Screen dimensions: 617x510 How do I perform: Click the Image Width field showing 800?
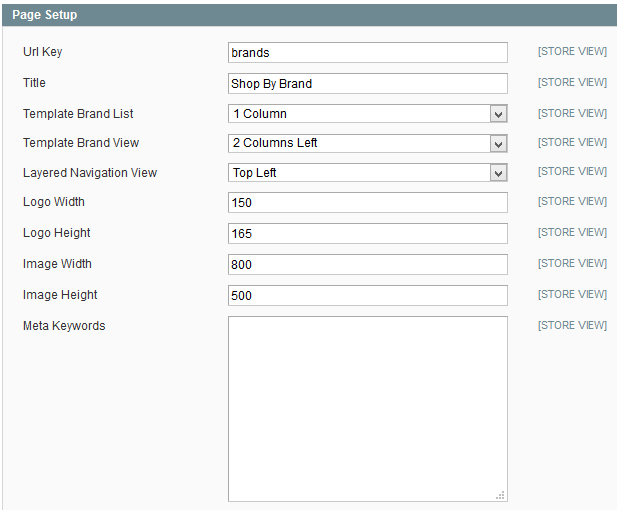[368, 264]
